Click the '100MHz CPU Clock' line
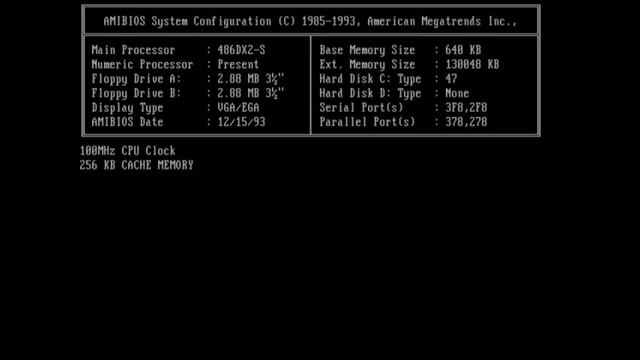 pyautogui.click(x=127, y=151)
